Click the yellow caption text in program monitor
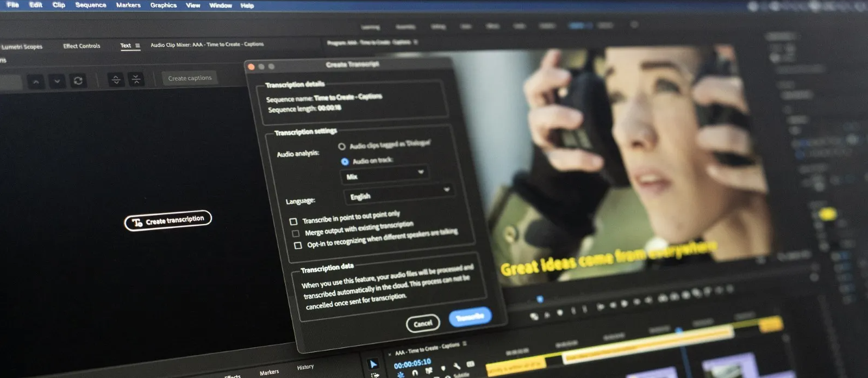This screenshot has width=868, height=378. 608,258
